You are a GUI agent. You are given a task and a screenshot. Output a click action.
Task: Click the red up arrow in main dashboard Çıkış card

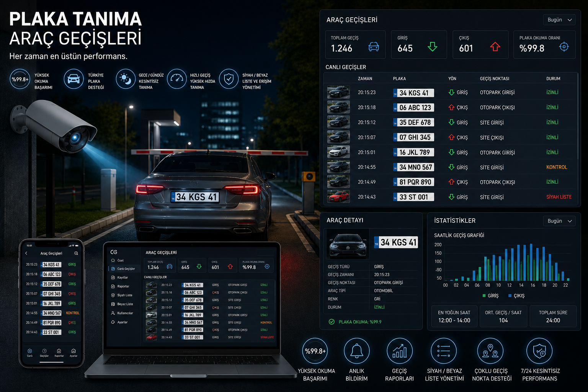point(495,47)
